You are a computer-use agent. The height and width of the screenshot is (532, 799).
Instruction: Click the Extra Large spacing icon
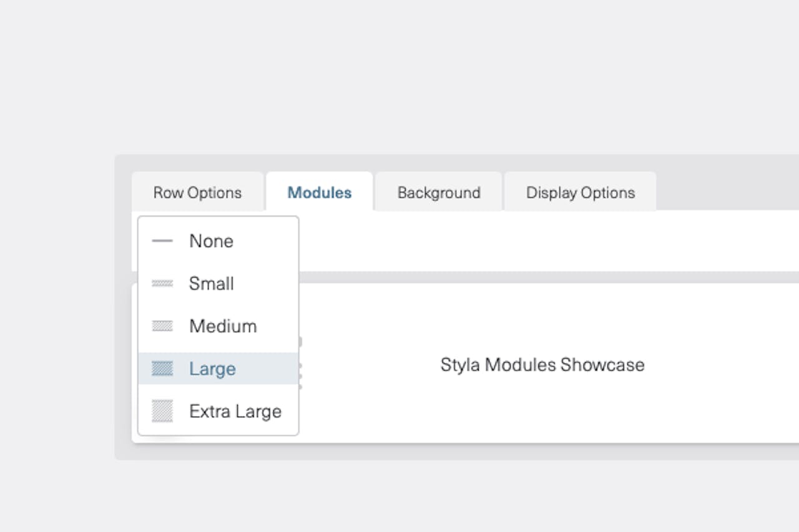pyautogui.click(x=162, y=411)
